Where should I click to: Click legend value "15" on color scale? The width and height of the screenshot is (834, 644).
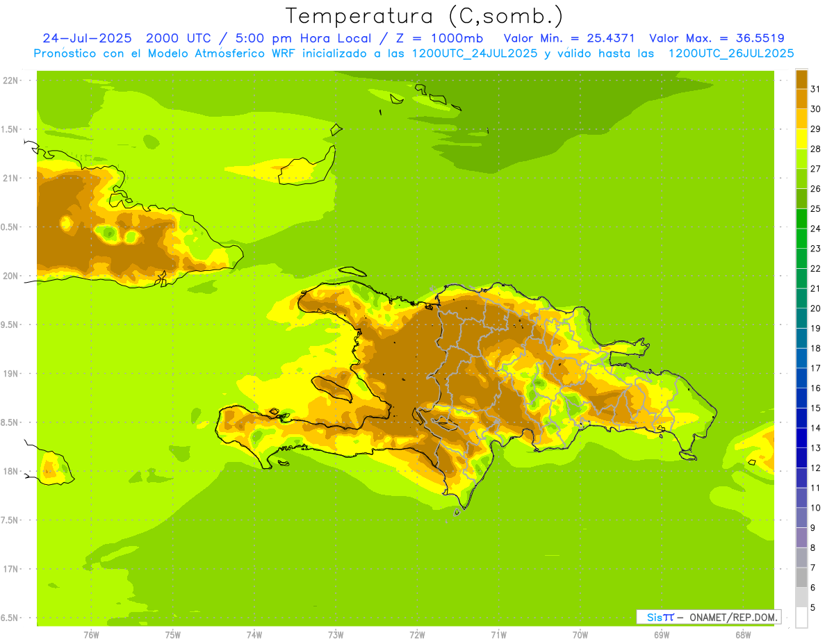pos(816,408)
